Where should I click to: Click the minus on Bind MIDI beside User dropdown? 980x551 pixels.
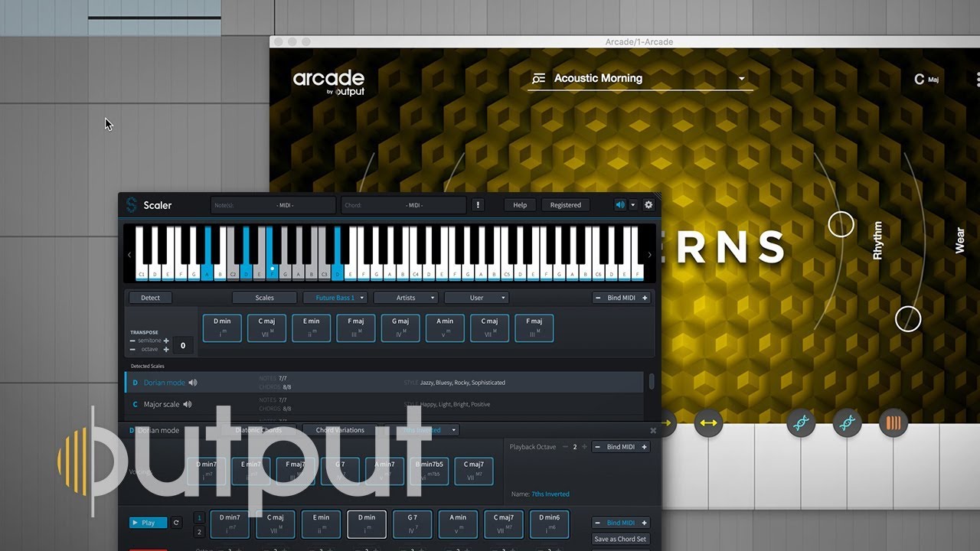point(598,298)
